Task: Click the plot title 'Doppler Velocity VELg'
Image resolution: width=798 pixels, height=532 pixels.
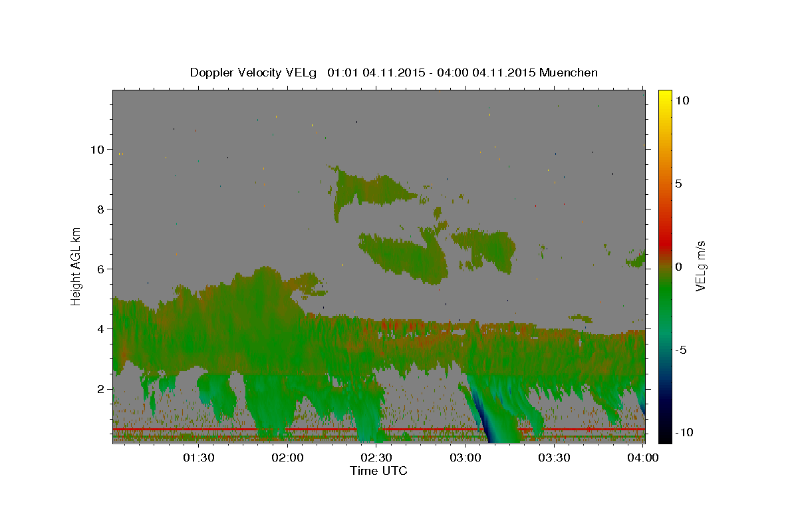Action: (254, 72)
